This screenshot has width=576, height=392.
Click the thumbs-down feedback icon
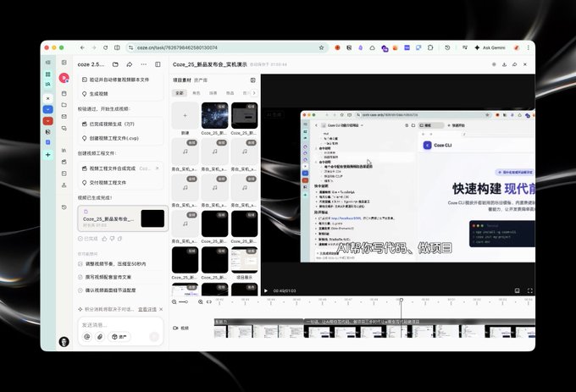(x=112, y=239)
